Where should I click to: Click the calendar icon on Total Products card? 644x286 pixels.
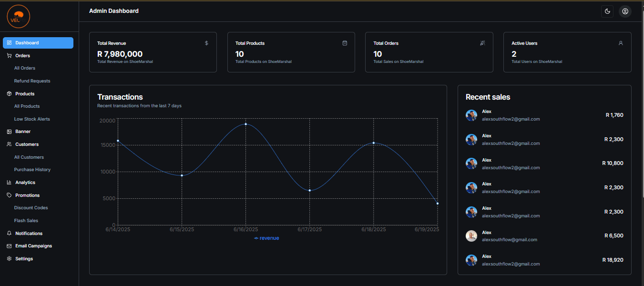pos(345,43)
